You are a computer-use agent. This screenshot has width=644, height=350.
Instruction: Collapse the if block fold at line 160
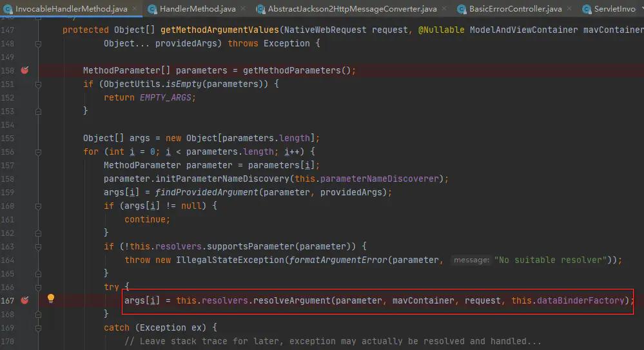coord(38,206)
